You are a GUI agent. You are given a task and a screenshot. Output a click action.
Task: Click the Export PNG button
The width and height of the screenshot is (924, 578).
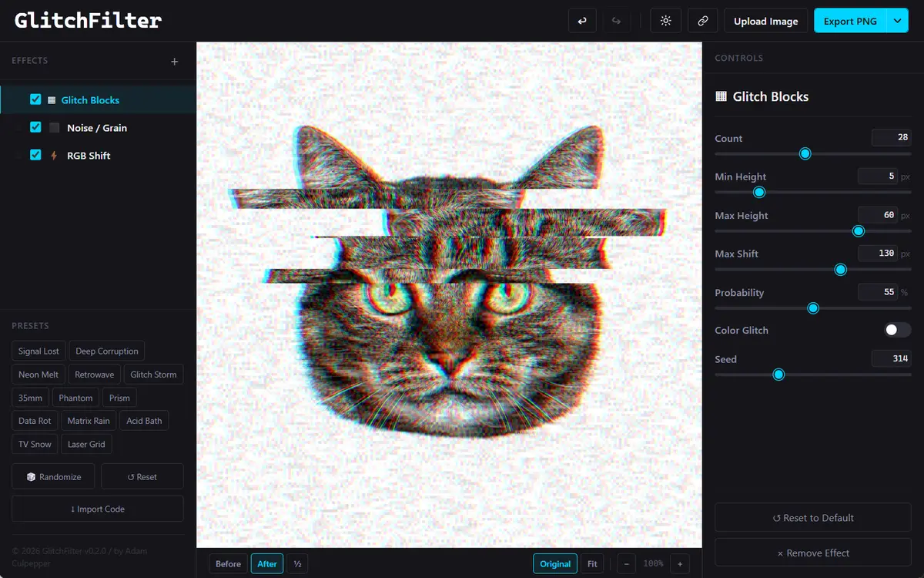[850, 21]
